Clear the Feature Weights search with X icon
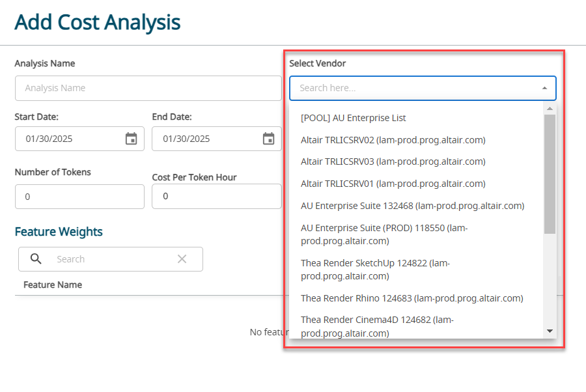The height and width of the screenshot is (392, 586). 182,259
